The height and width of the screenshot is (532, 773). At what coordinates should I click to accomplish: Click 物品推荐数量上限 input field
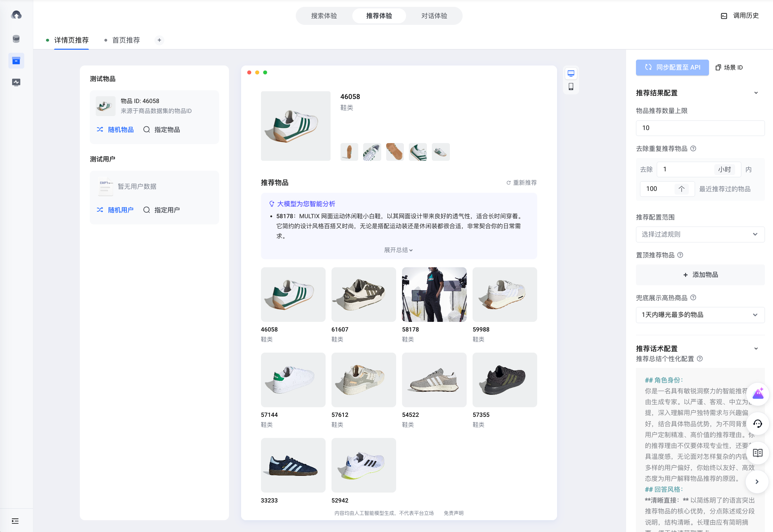point(700,128)
